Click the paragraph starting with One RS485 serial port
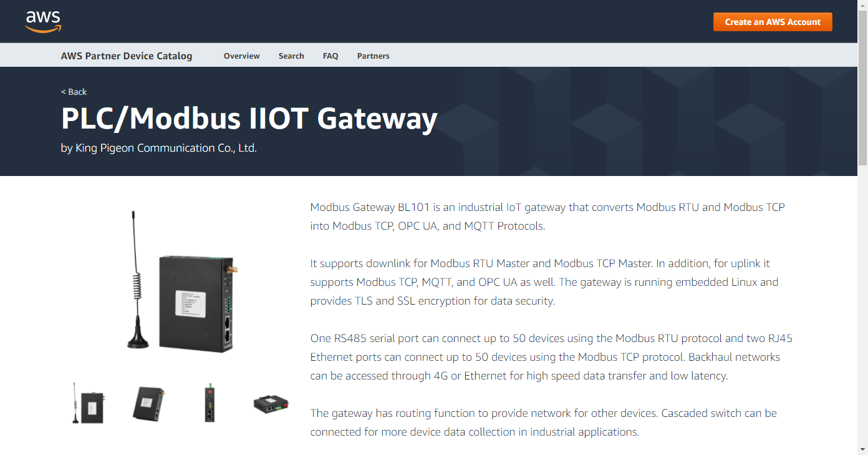 [x=552, y=357]
